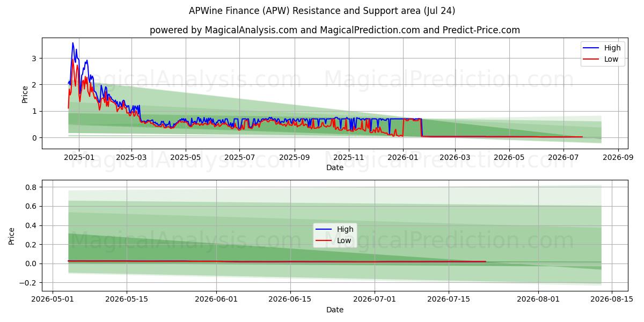
Task: Click the '0.8' y-axis tick in bottom chart
Action: pos(30,187)
